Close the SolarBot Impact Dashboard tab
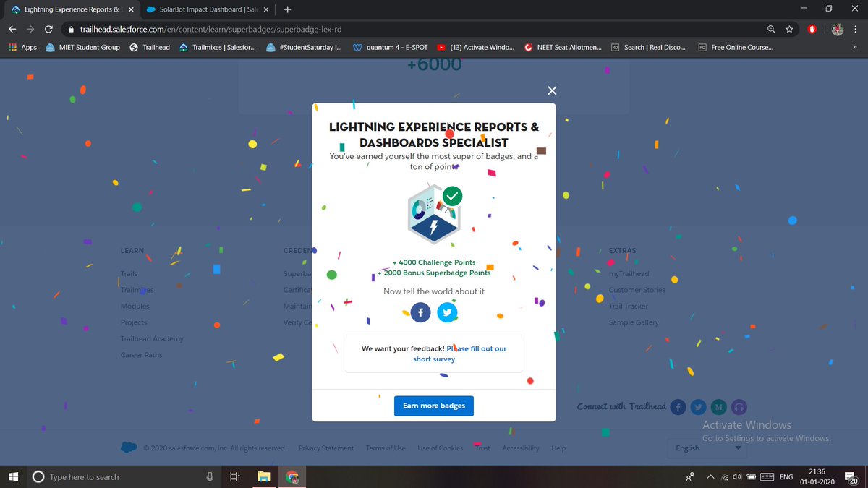 (x=265, y=9)
